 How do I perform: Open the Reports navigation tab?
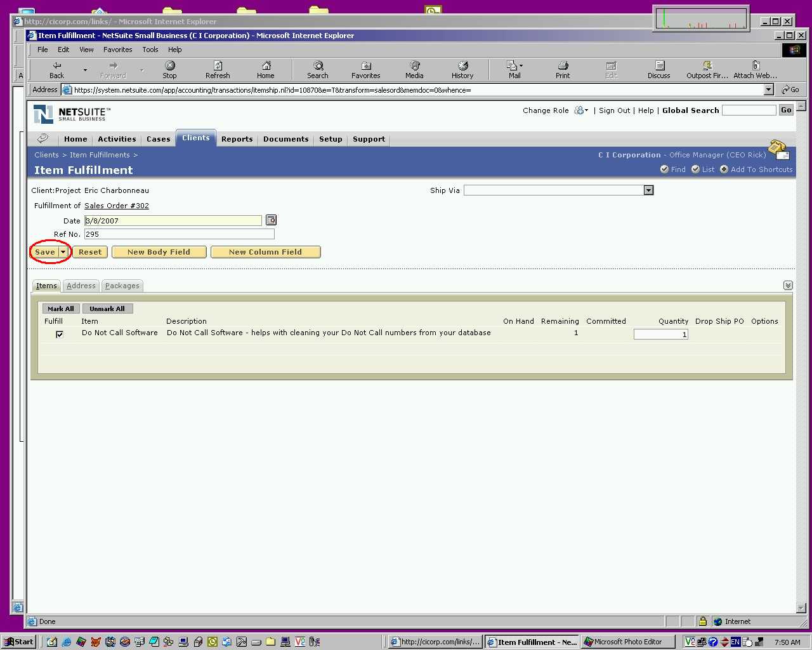pos(237,139)
